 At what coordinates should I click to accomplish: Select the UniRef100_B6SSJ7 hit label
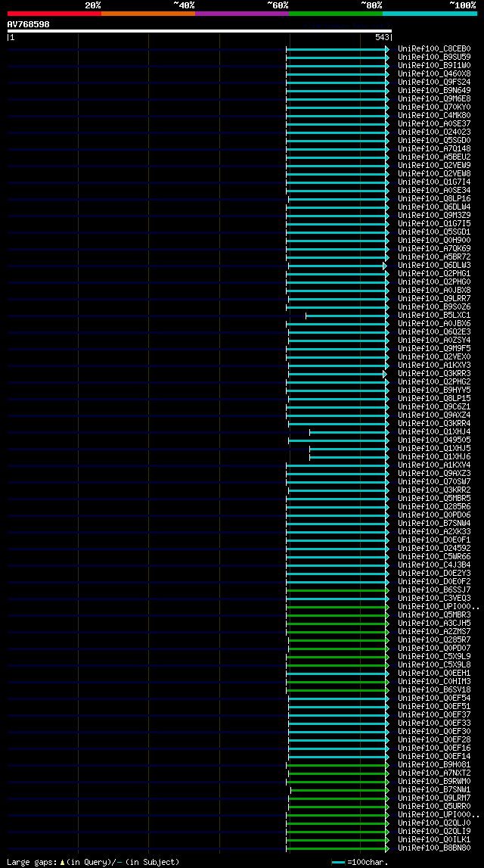click(x=434, y=590)
